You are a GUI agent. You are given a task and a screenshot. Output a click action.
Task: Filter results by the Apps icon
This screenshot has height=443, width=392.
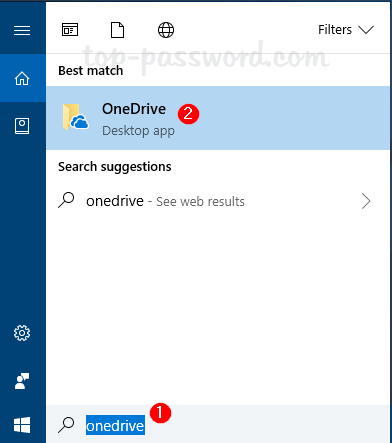[70, 30]
